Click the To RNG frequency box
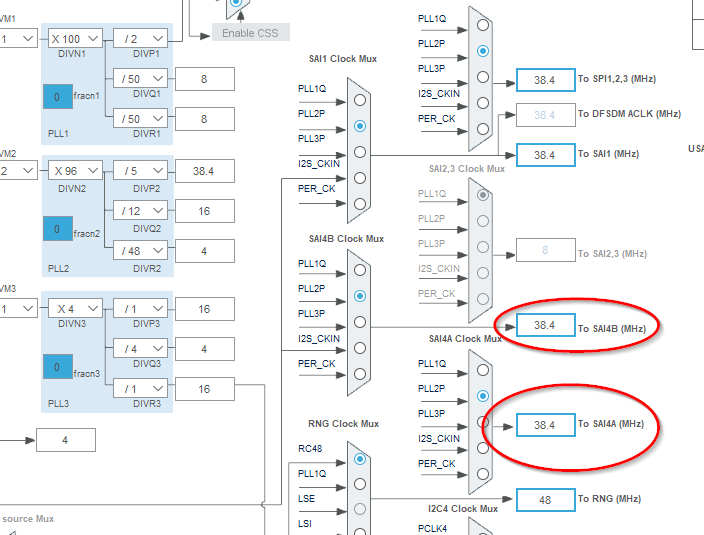This screenshot has height=535, width=704. [x=546, y=500]
